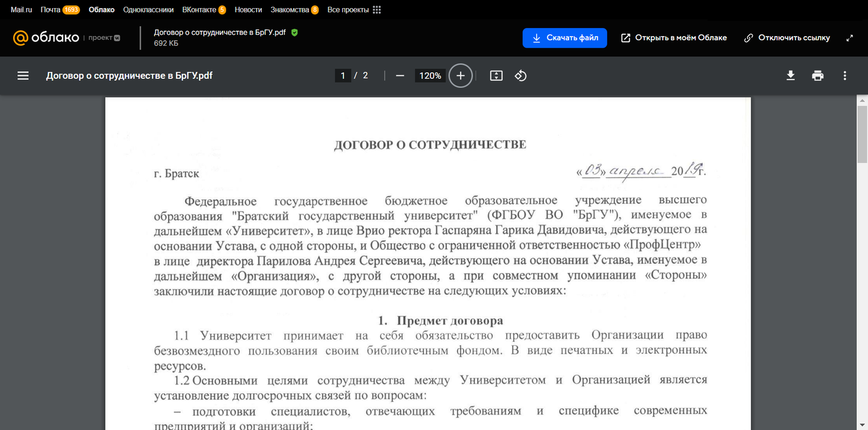Go to Почта in top bar

click(x=50, y=10)
